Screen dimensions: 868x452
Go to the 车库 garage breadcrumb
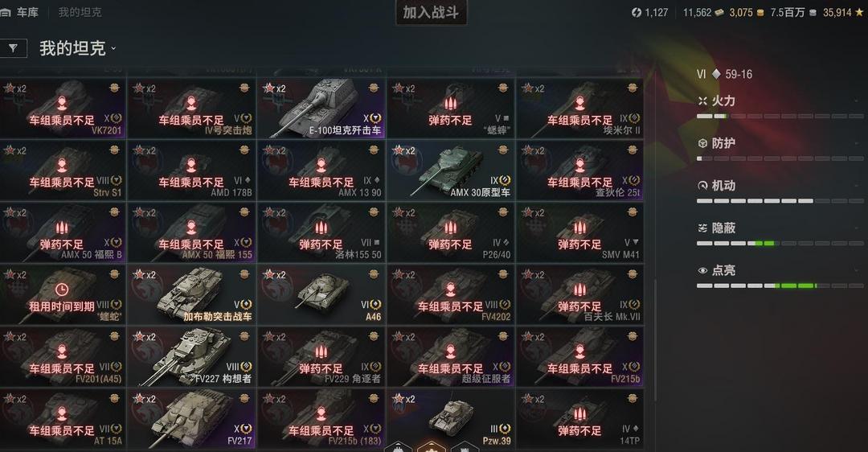click(x=27, y=12)
